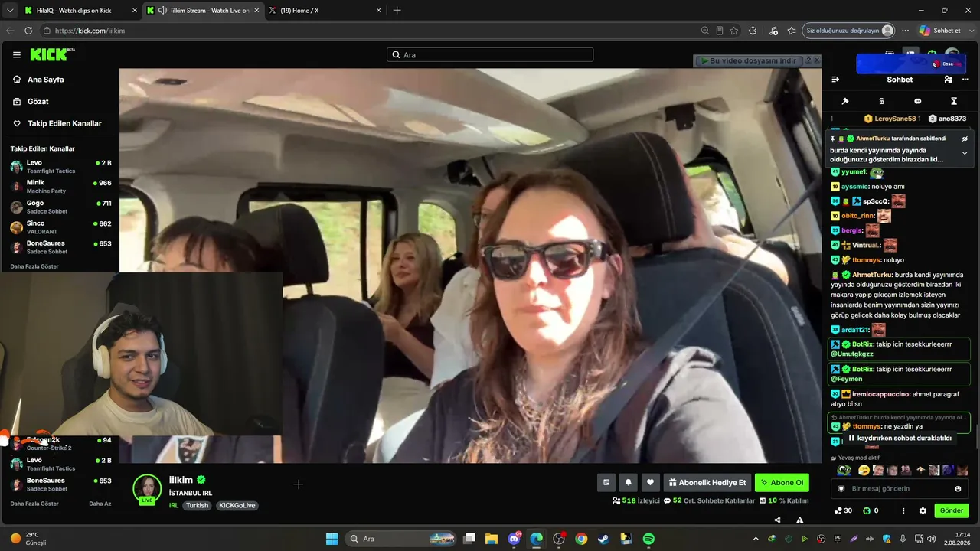Open the IRL category link
This screenshot has height=551, width=980.
(x=174, y=505)
